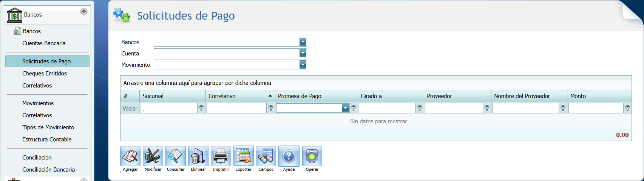The image size is (644, 181).
Task: Click the Vaciar link to clear filters
Action: [x=130, y=109]
